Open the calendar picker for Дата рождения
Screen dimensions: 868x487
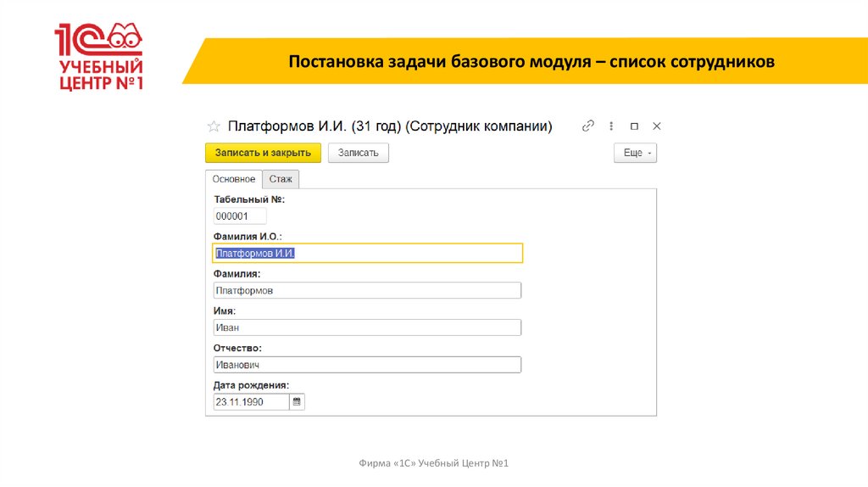click(297, 402)
